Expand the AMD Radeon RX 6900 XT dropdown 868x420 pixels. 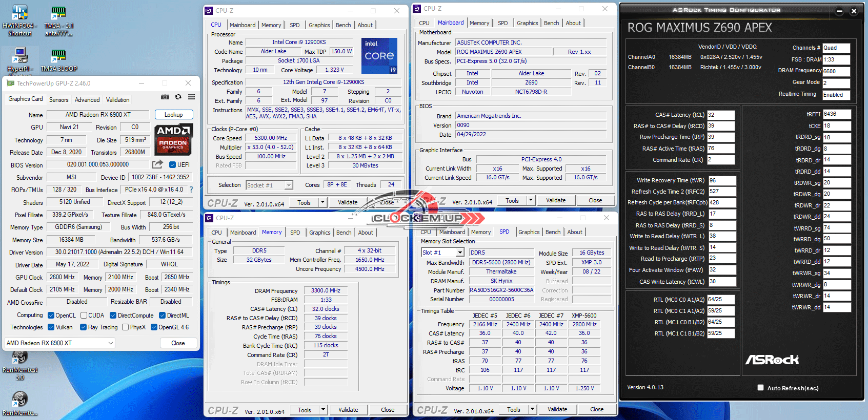[x=111, y=343]
